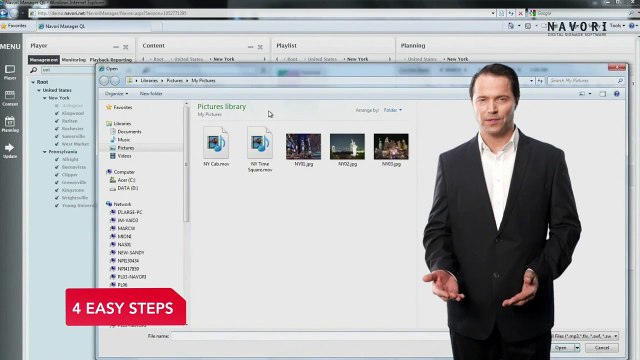This screenshot has width=640, height=360.
Task: Minimize the Content panel
Action: [x=250, y=47]
